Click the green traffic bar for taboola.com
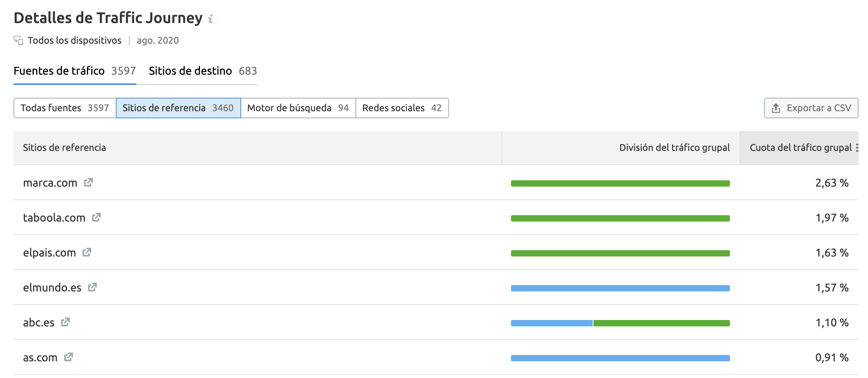868x378 pixels. click(620, 218)
